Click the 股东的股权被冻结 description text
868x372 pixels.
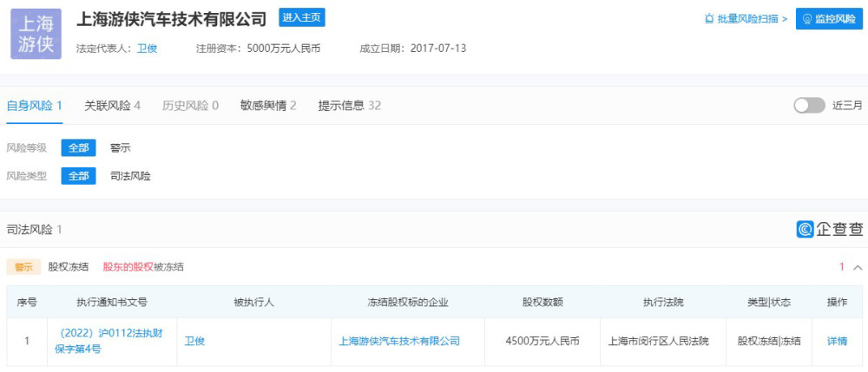(143, 267)
